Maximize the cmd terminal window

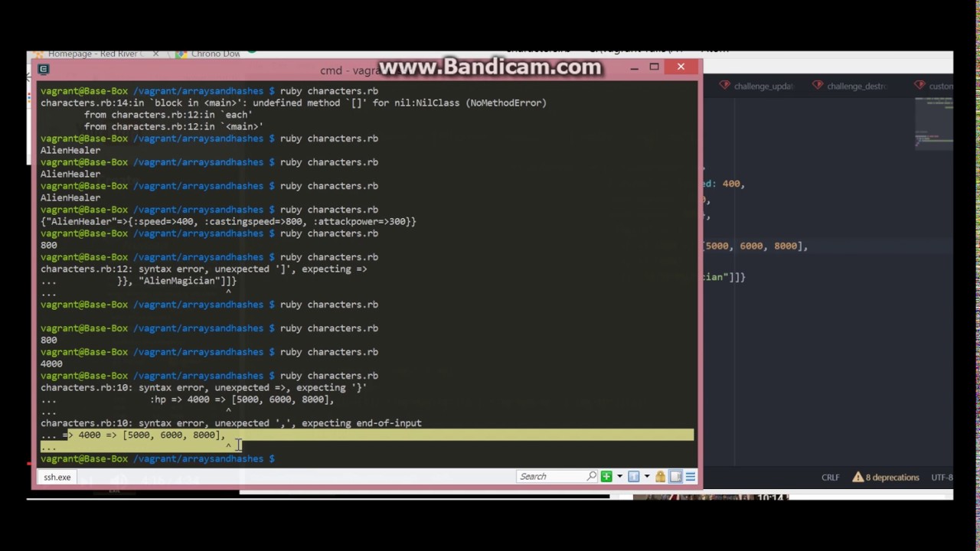tap(654, 67)
